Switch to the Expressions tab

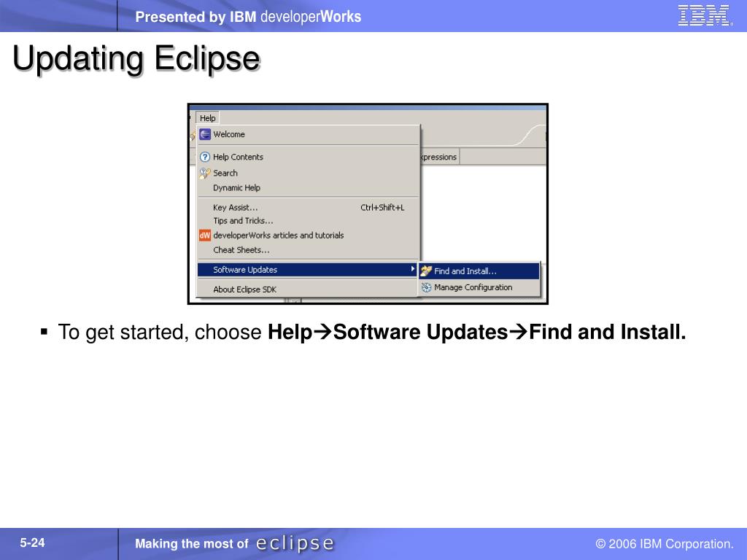point(439,157)
